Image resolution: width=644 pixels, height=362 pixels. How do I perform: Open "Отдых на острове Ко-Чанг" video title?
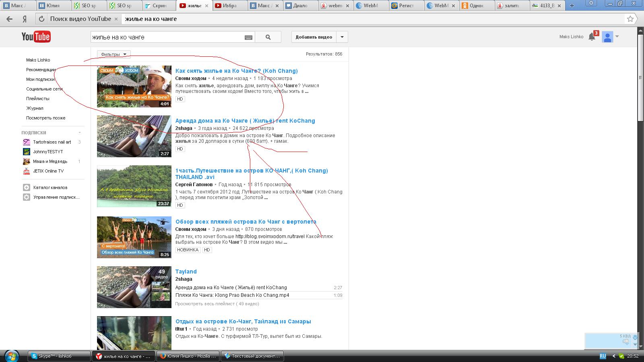[x=243, y=321]
